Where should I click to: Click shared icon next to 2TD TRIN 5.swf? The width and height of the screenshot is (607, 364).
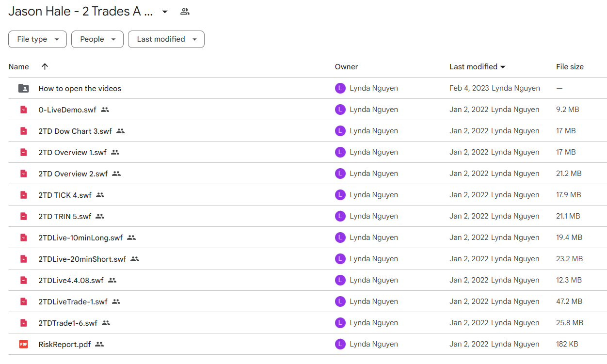(100, 216)
